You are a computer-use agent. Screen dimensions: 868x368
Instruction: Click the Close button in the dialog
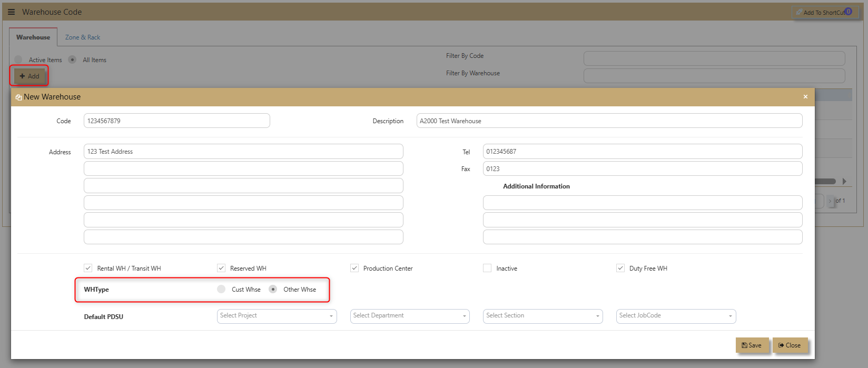790,345
